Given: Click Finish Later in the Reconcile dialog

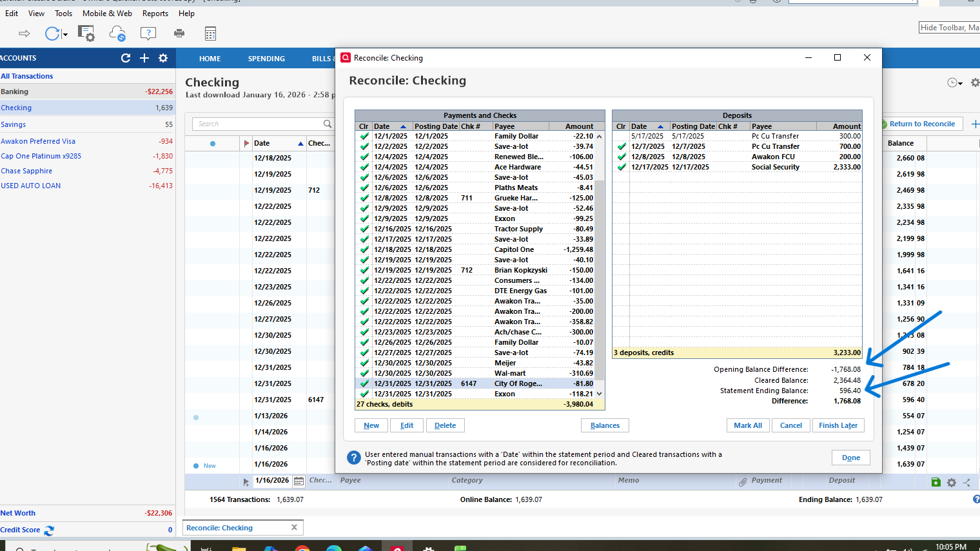Looking at the screenshot, I should click(x=838, y=425).
